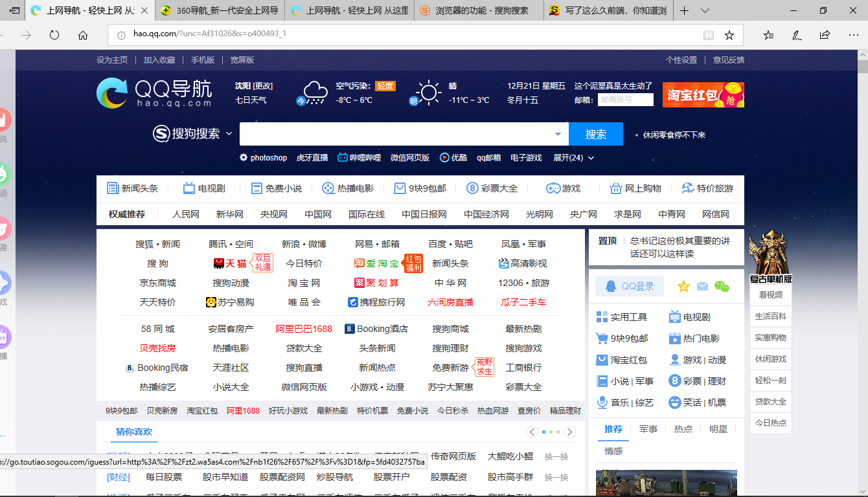Viewport: 868px width, 497px height.
Task: Click 七日天气 forecast link
Action: tap(251, 100)
